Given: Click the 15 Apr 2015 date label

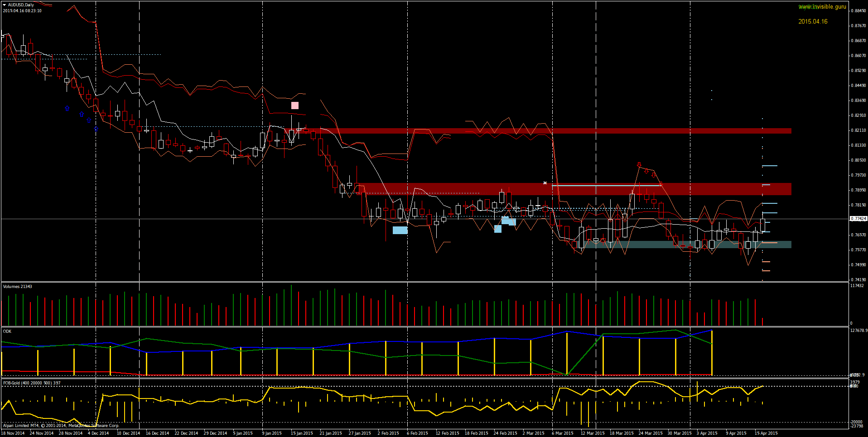Looking at the screenshot, I should click(x=766, y=433).
